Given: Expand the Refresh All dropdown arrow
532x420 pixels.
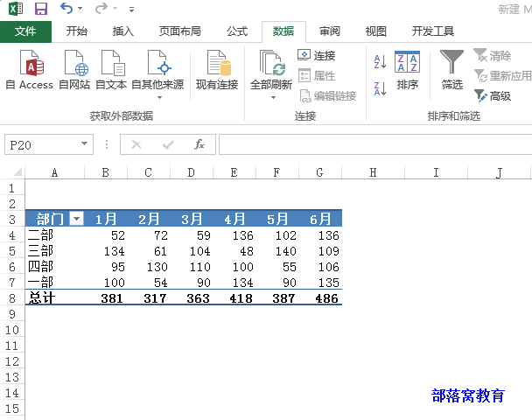Looking at the screenshot, I should click(x=273, y=98).
